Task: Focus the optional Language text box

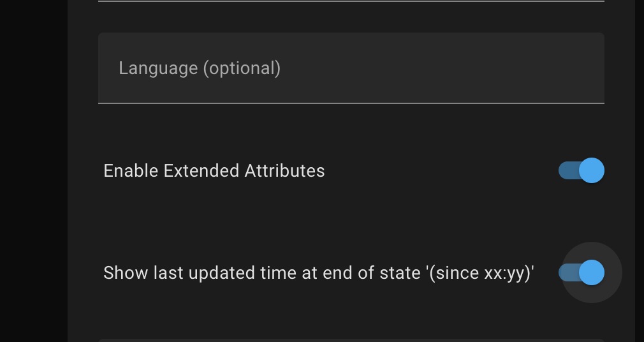Action: tap(351, 68)
